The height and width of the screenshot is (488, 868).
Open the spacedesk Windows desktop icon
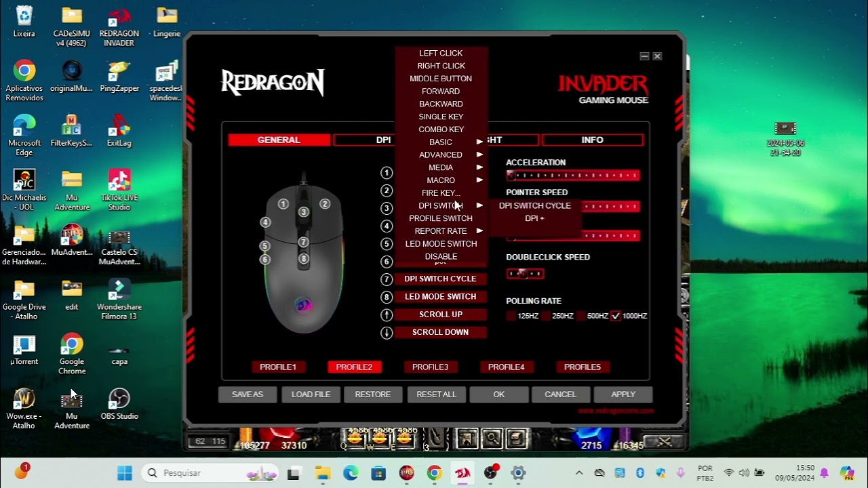(x=167, y=81)
